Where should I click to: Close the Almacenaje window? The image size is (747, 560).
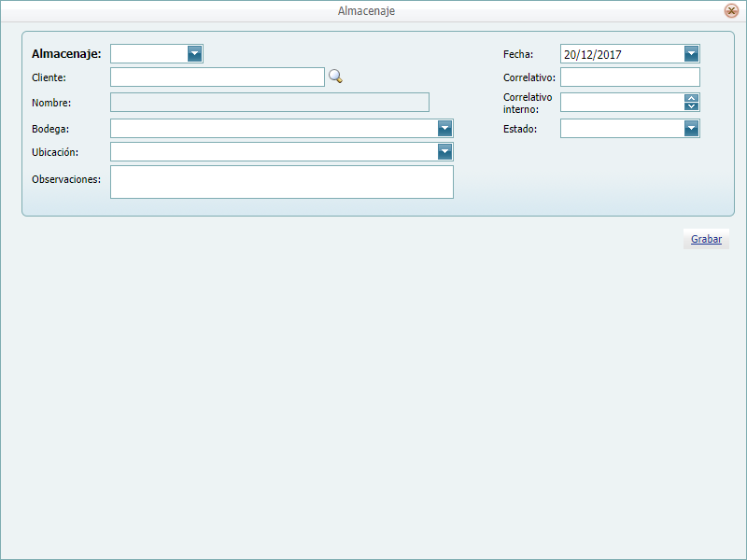[731, 11]
